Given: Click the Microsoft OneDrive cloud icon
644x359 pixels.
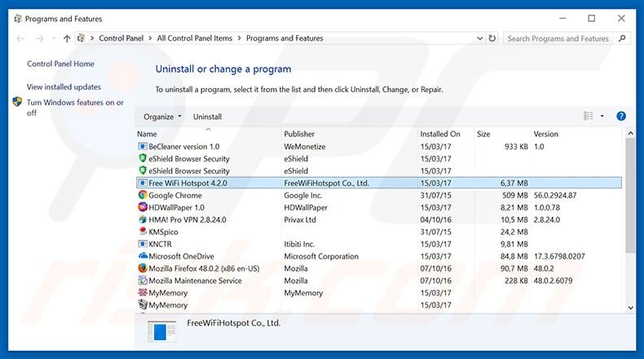Looking at the screenshot, I should pos(143,255).
